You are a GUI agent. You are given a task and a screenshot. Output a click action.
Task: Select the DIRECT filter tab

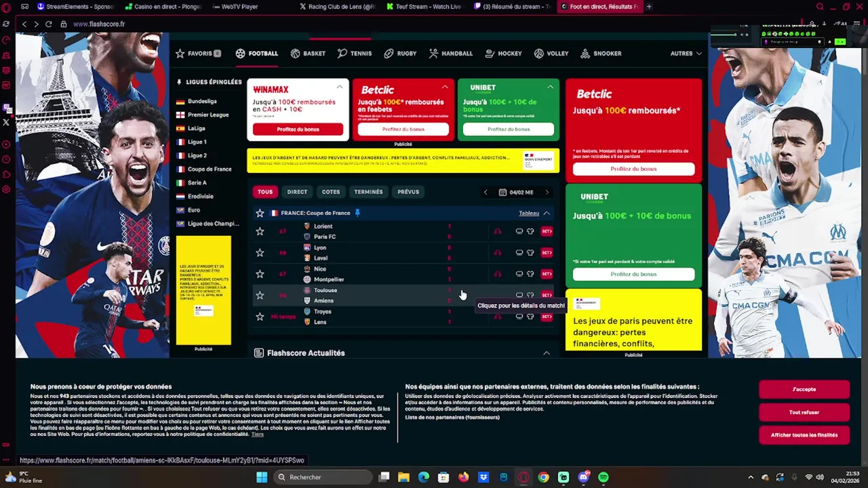click(x=297, y=192)
